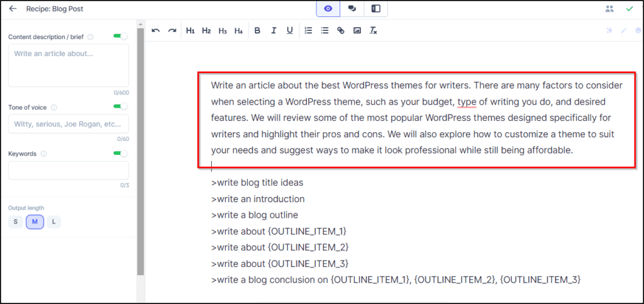Click the '>write an introduction' line

pos(258,200)
